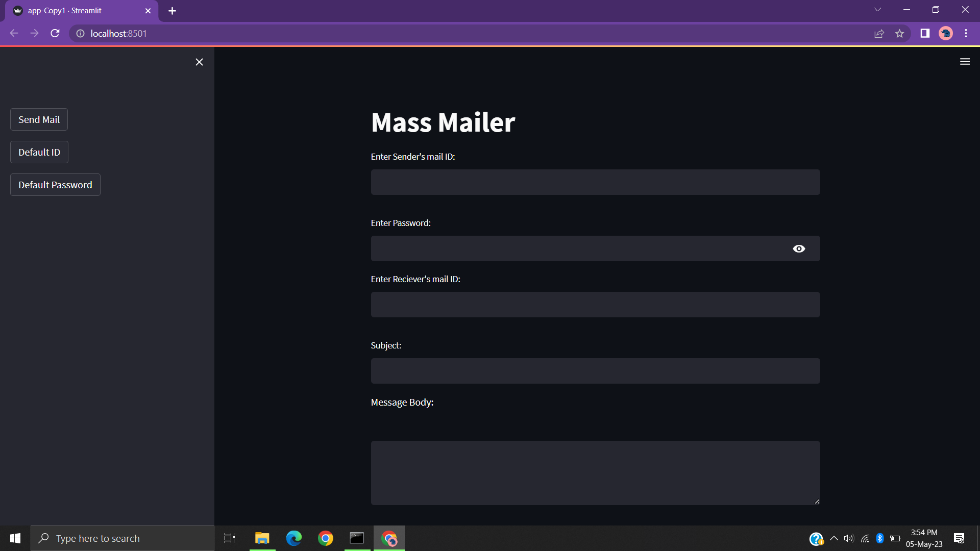The image size is (980, 551).
Task: Share this page icon
Action: coord(879,33)
